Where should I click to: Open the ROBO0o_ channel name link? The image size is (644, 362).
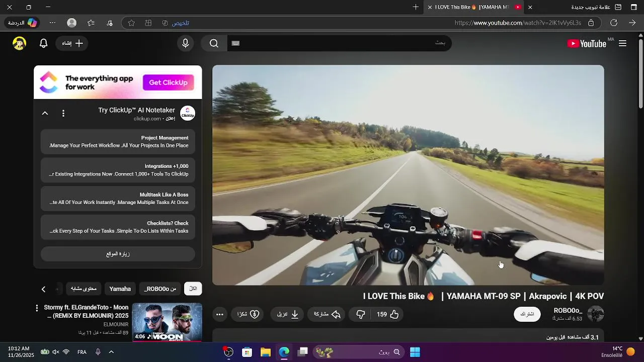tap(568, 311)
